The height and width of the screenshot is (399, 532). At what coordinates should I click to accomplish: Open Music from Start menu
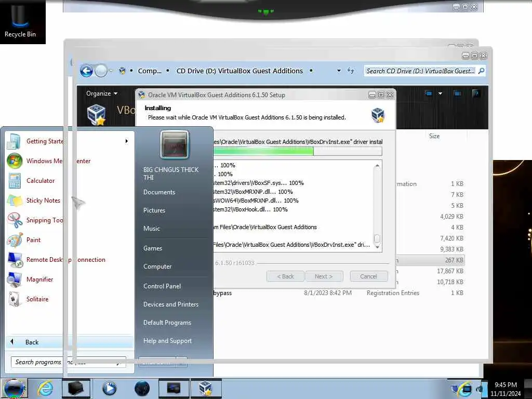151,229
